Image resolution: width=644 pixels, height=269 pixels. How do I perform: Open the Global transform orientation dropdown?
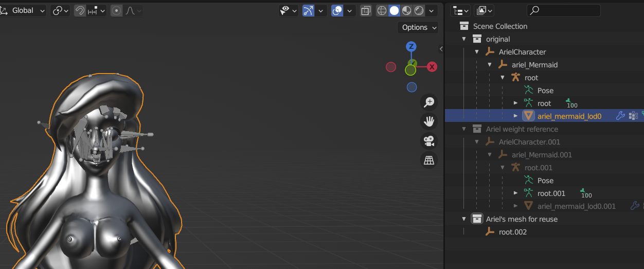(x=23, y=10)
